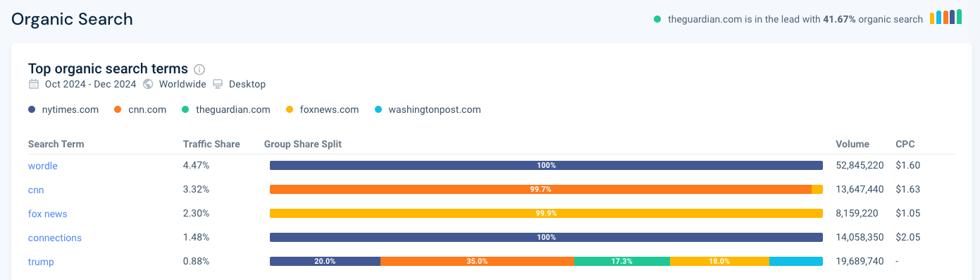The height and width of the screenshot is (280, 980).
Task: Toggle theguardian.com legend item
Action: click(x=226, y=109)
